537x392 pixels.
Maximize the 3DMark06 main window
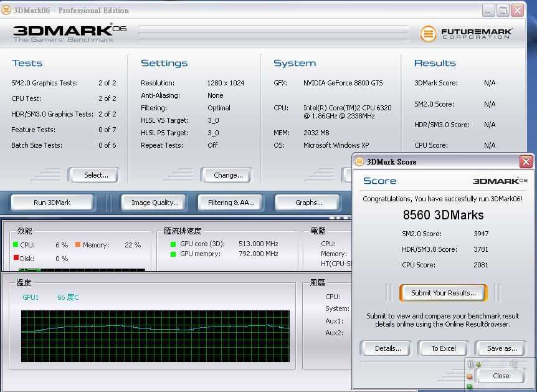click(x=503, y=10)
